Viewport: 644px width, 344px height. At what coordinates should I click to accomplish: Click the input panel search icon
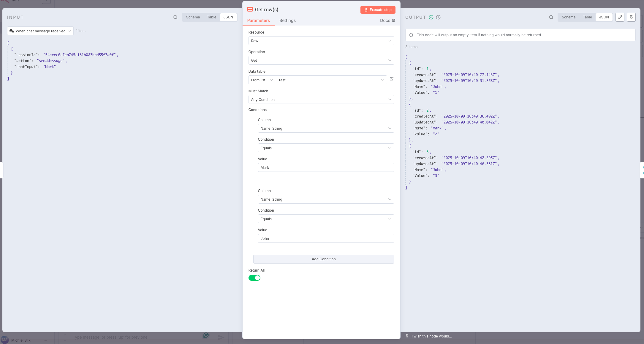175,17
